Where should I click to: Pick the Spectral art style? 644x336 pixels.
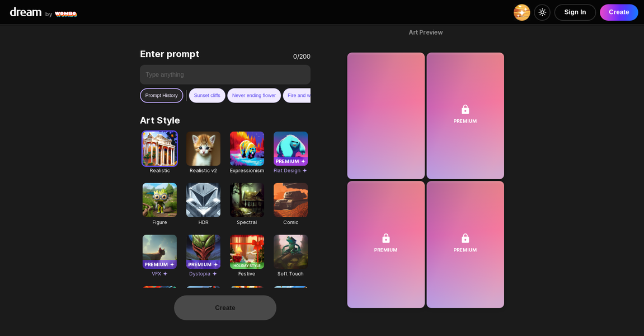pyautogui.click(x=247, y=200)
